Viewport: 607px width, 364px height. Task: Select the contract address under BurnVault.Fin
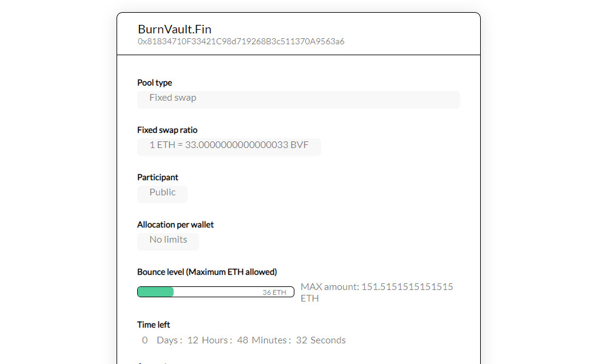pyautogui.click(x=241, y=41)
